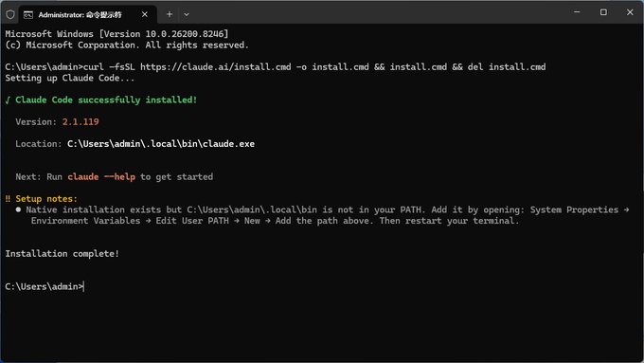Click the yellow warning marks beside Setup notes
This screenshot has width=644, height=363.
(x=8, y=199)
